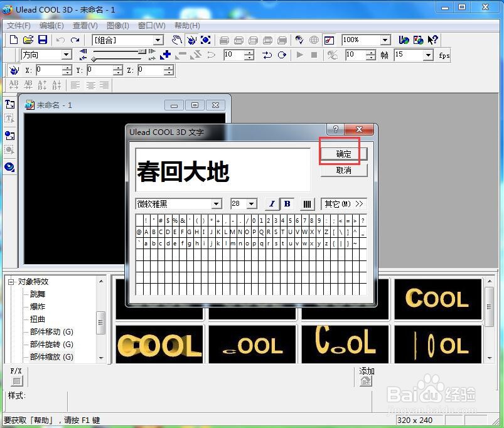Open the 15 fps frame rate dropdown
This screenshot has height=428, width=504.
click(x=428, y=55)
